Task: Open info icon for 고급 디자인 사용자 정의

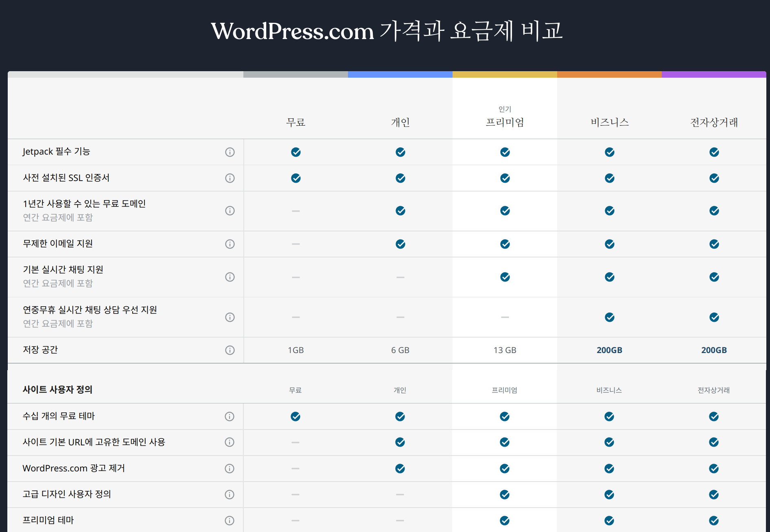Action: coord(230,495)
